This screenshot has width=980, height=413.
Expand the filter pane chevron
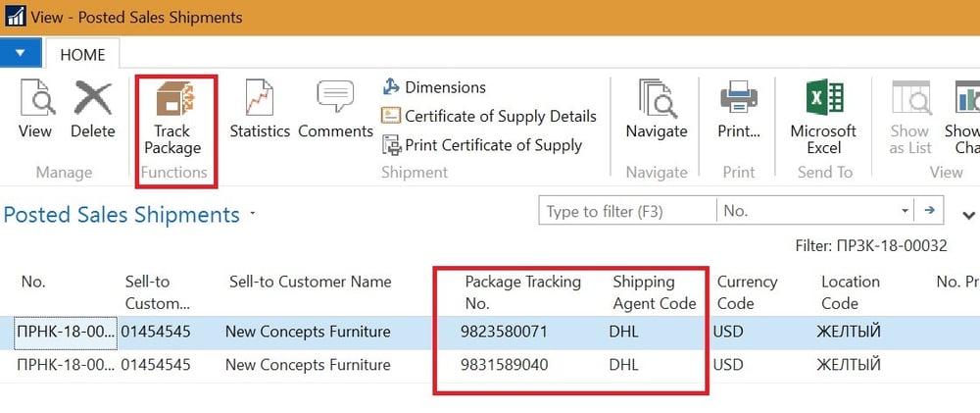point(969,215)
